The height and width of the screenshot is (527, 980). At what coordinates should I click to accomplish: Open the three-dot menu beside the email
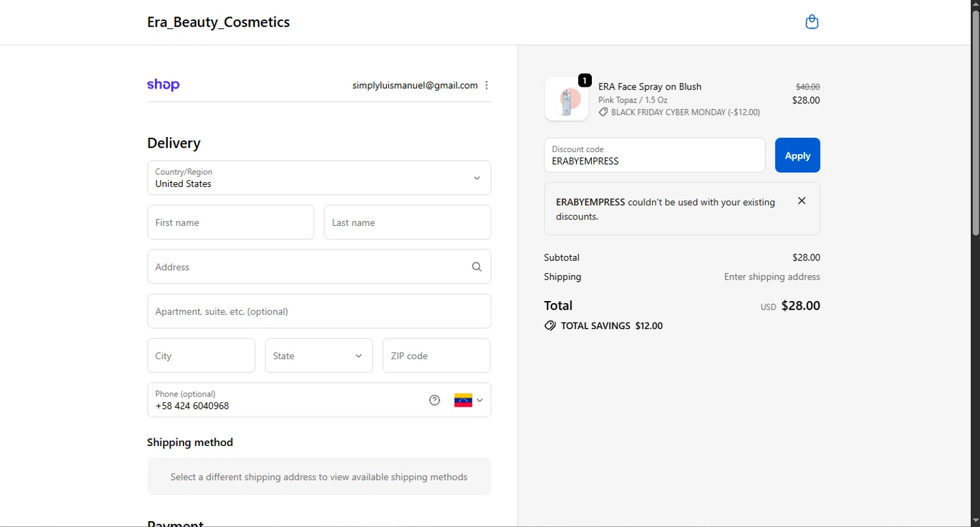pos(487,86)
